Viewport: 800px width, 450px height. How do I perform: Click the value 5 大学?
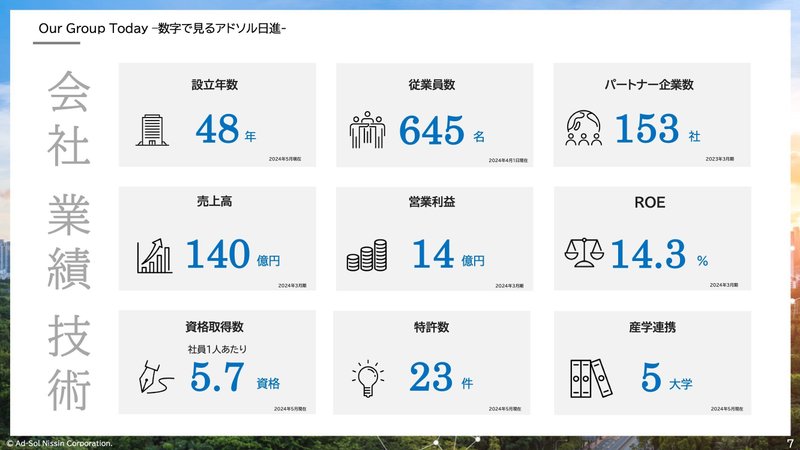666,378
